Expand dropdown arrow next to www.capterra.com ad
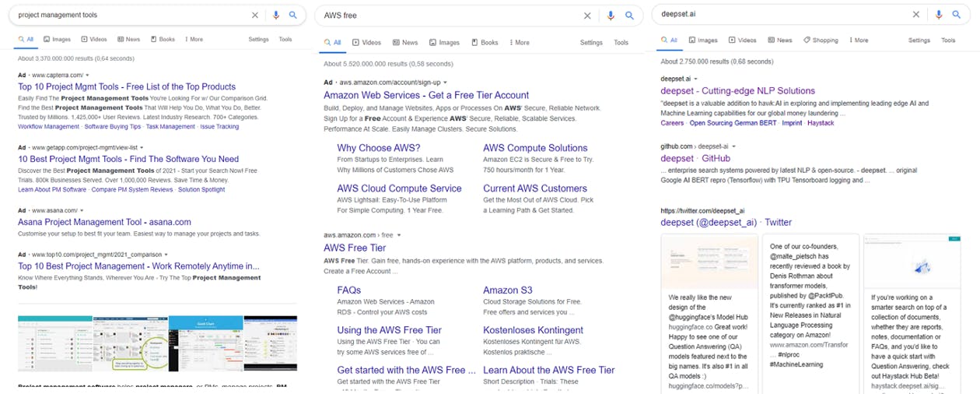This screenshot has width=980, height=394. pyautogui.click(x=87, y=76)
